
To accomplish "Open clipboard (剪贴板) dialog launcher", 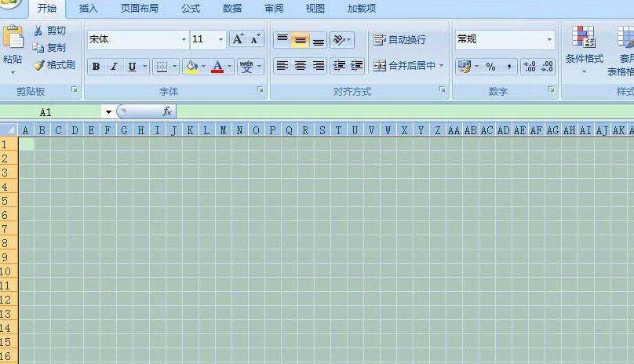I will click(x=75, y=89).
